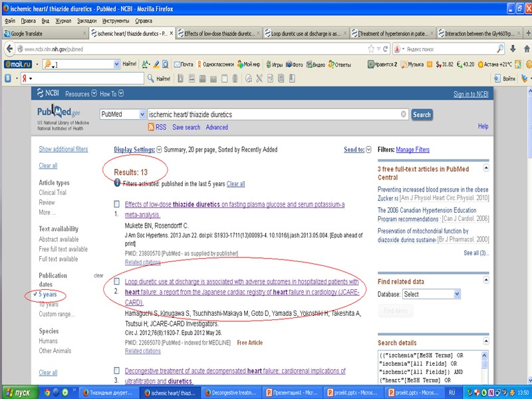Open the mail.ru toolbar logo
Viewport: 532px width, 399px height.
[19, 64]
